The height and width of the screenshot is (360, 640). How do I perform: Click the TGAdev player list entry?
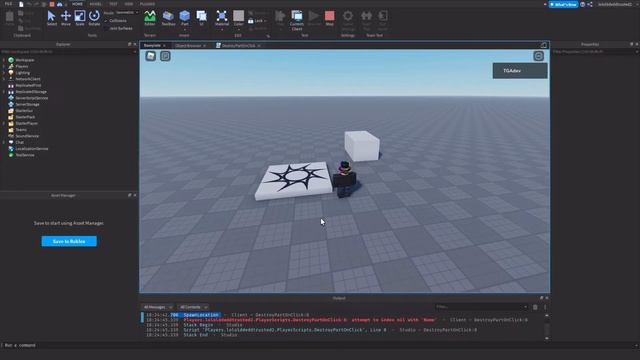[520, 71]
